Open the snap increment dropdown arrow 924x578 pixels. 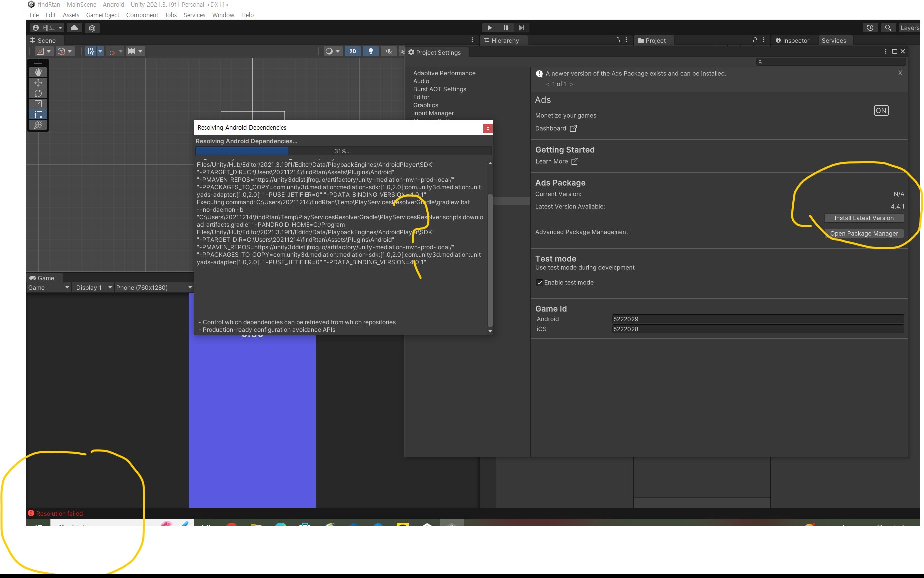click(x=141, y=51)
